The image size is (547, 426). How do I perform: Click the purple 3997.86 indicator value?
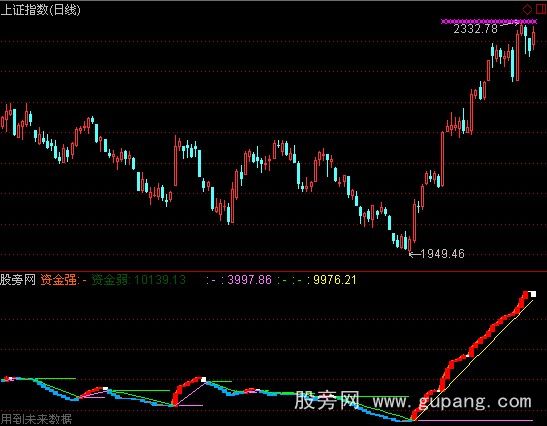pos(249,279)
